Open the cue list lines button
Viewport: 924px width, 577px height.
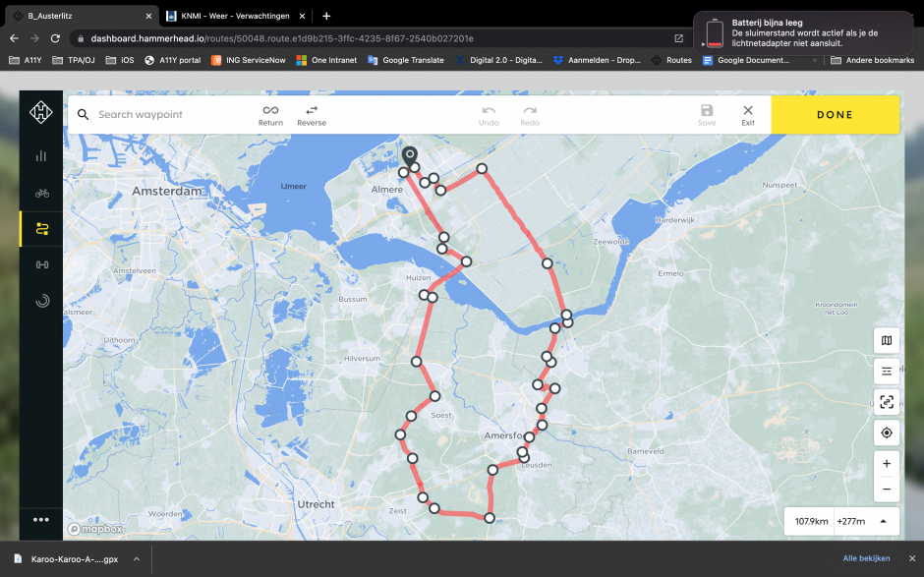tap(887, 371)
